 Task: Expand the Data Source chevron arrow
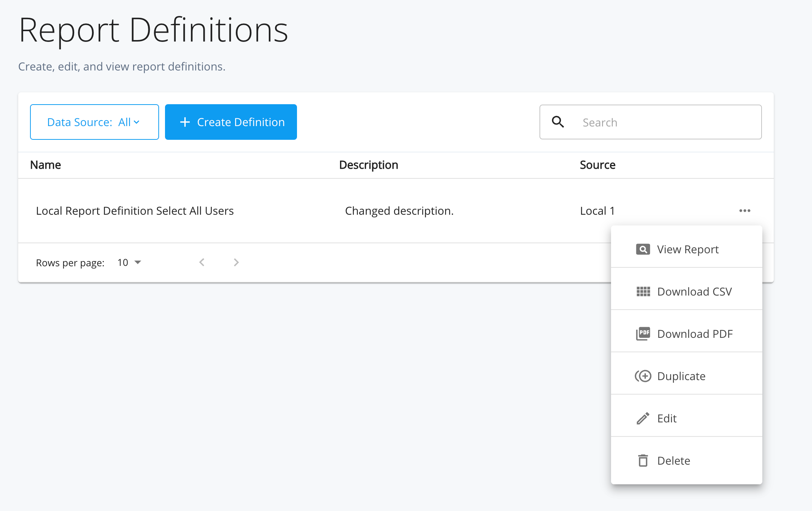[136, 122]
